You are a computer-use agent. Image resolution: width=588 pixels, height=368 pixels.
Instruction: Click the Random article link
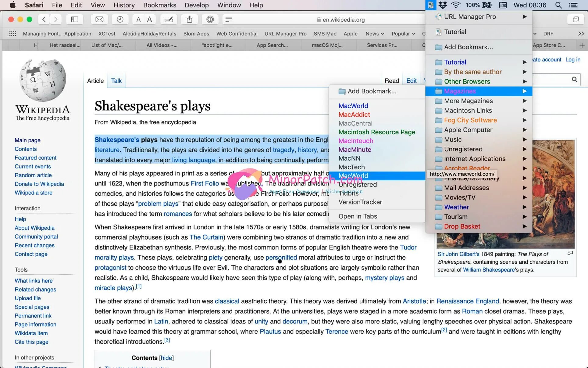point(33,175)
